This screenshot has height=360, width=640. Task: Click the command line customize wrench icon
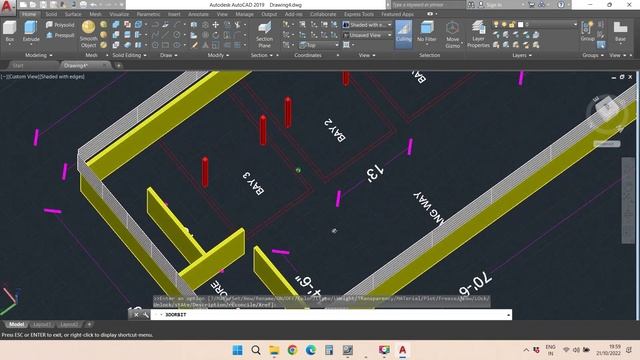[145, 315]
